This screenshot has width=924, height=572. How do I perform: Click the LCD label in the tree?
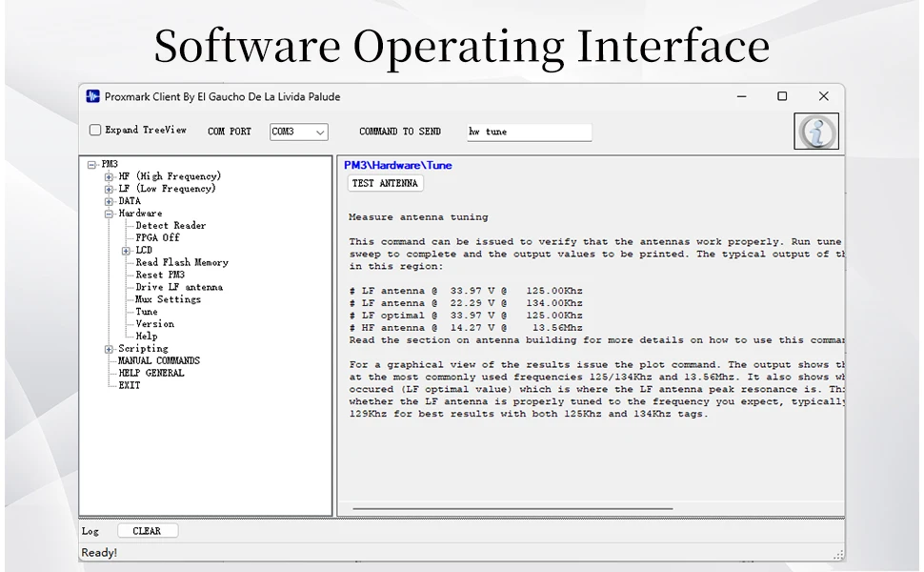(x=144, y=250)
